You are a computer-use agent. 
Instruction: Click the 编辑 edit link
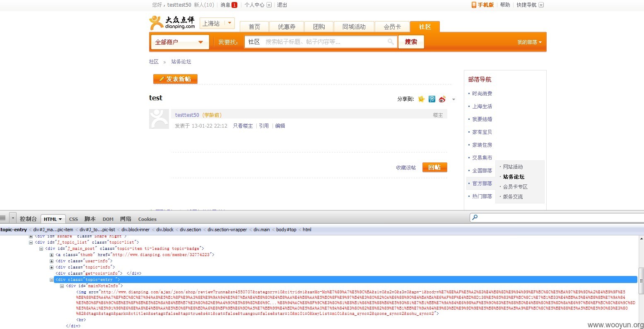[280, 126]
